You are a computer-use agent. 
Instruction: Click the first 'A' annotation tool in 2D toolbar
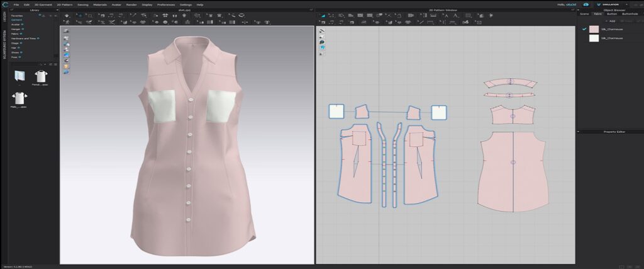click(x=446, y=15)
